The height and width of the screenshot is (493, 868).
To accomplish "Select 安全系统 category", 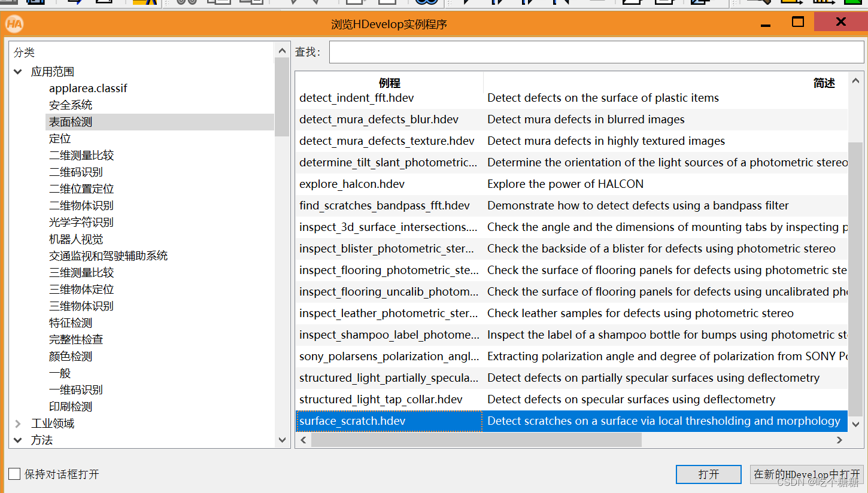I will click(x=71, y=105).
